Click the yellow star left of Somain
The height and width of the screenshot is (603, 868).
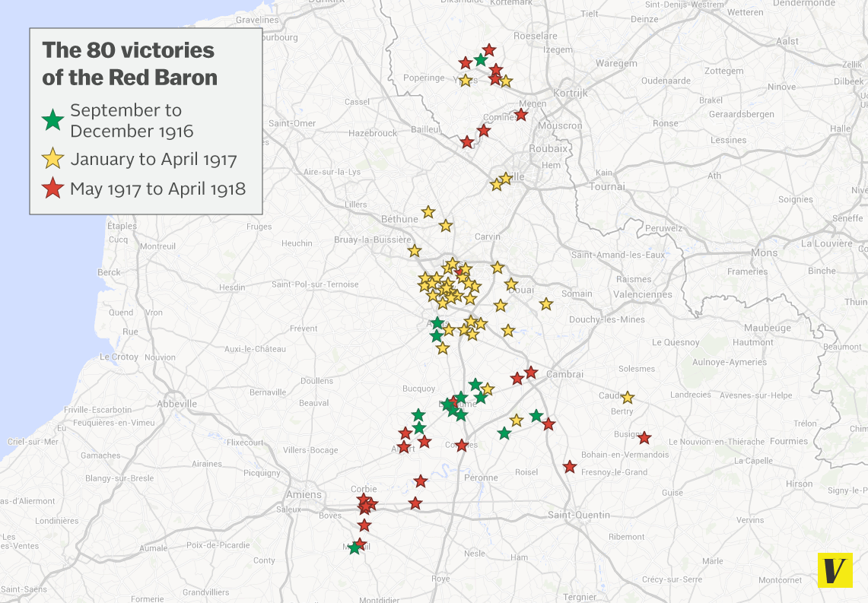pos(546,304)
